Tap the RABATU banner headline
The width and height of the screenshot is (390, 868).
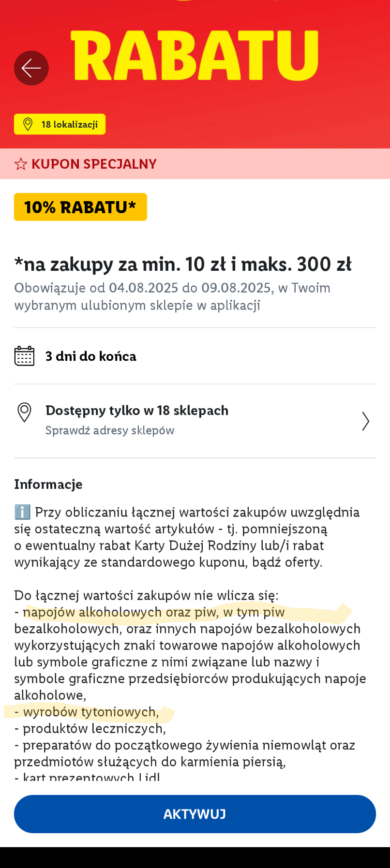click(x=195, y=57)
